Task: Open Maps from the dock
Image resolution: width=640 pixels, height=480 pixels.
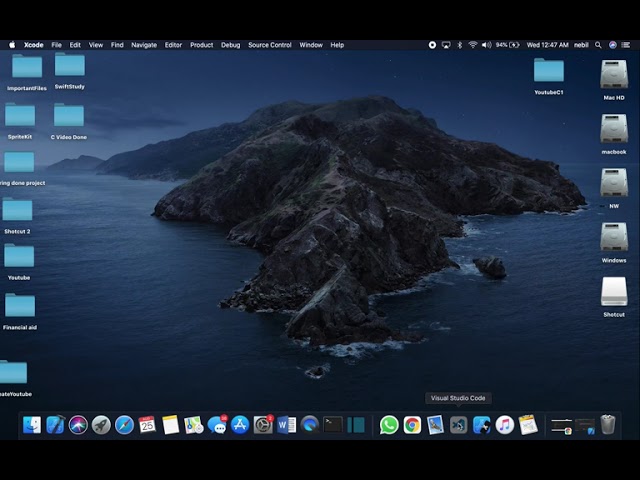Action: (x=193, y=425)
